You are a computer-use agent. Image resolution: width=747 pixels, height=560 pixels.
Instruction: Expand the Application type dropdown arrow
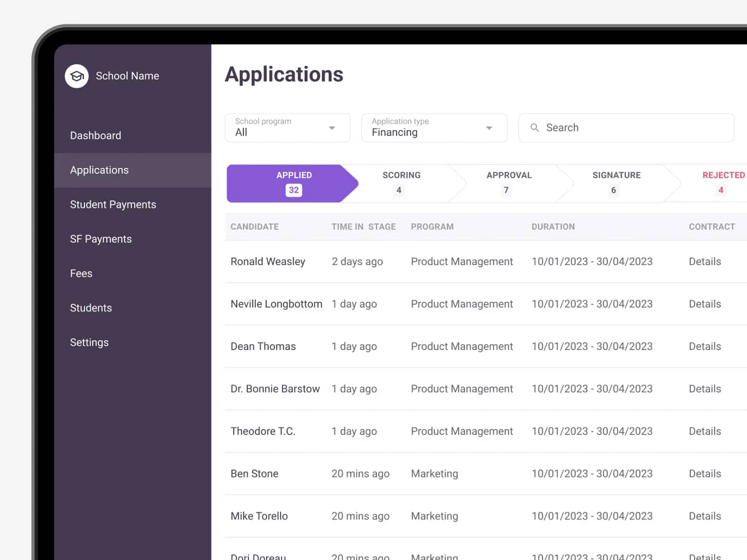489,128
